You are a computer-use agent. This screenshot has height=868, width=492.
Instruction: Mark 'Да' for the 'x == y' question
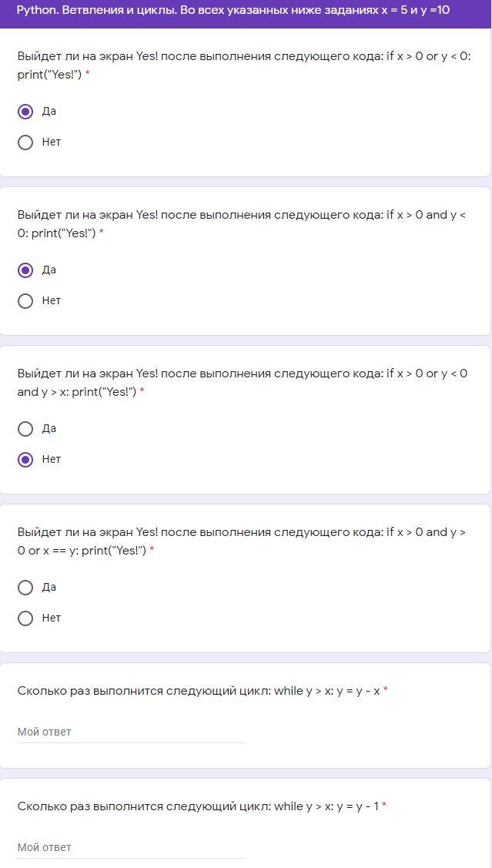pyautogui.click(x=25, y=588)
